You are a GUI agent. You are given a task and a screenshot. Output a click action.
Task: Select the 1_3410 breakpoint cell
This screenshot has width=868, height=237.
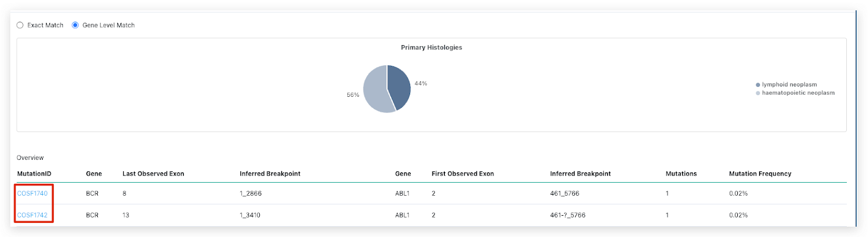tap(250, 215)
